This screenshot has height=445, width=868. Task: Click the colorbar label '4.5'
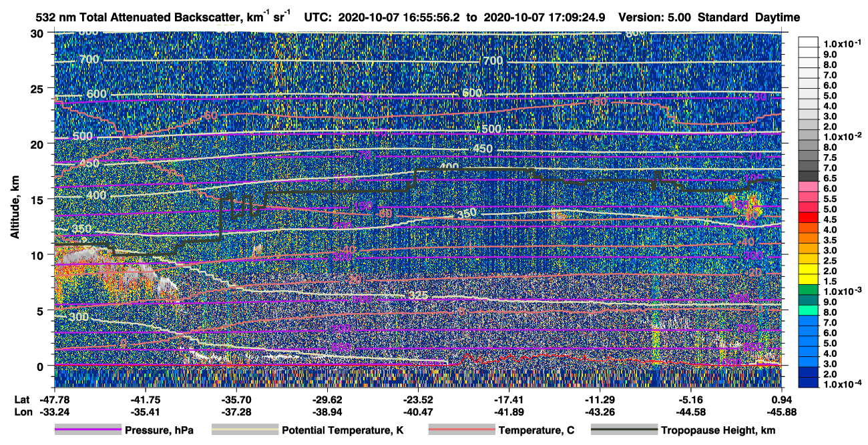click(830, 219)
